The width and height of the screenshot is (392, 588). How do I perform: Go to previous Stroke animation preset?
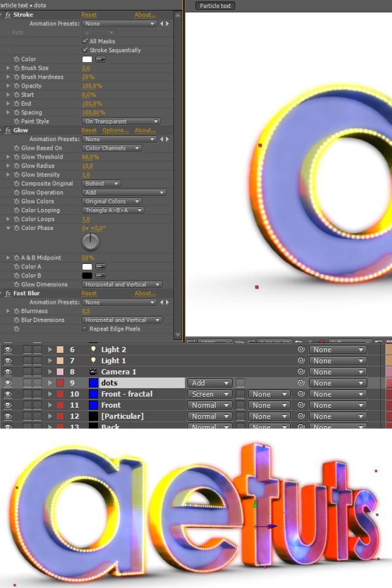(162, 24)
